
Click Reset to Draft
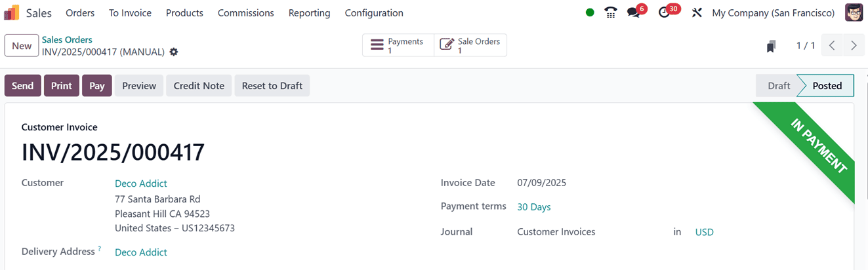[x=272, y=86]
